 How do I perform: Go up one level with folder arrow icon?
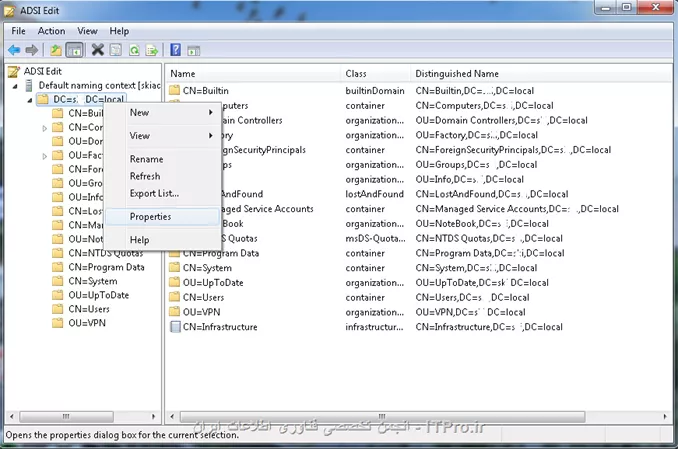point(55,50)
